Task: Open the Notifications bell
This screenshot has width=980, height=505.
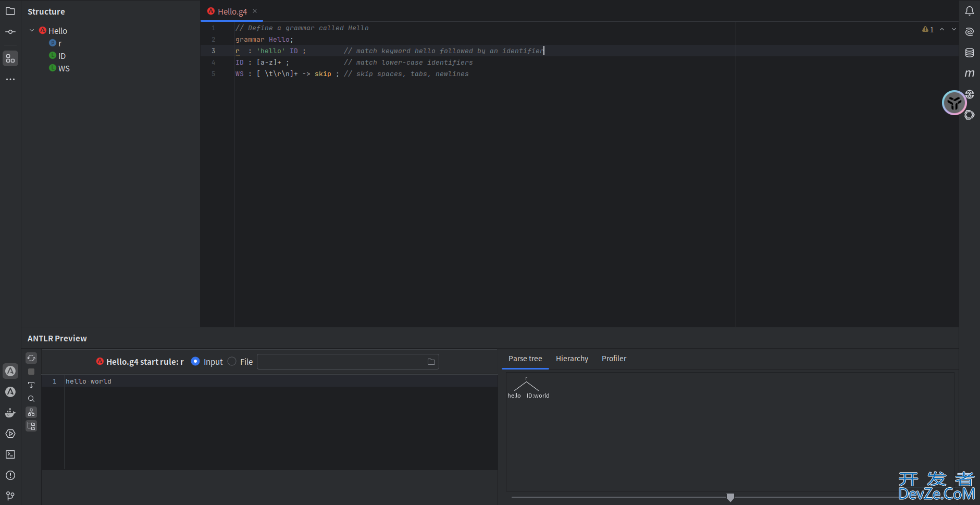Action: (970, 11)
